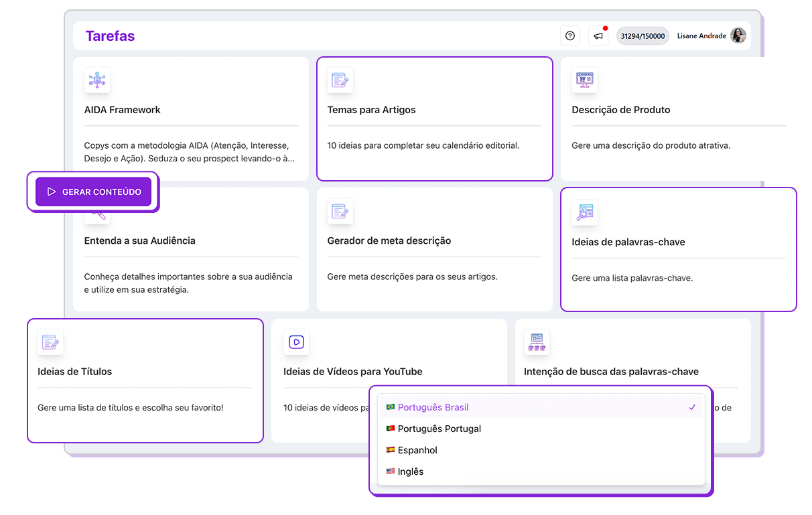The image size is (812, 515).
Task: Click the YouTube video play icon
Action: [x=296, y=342]
